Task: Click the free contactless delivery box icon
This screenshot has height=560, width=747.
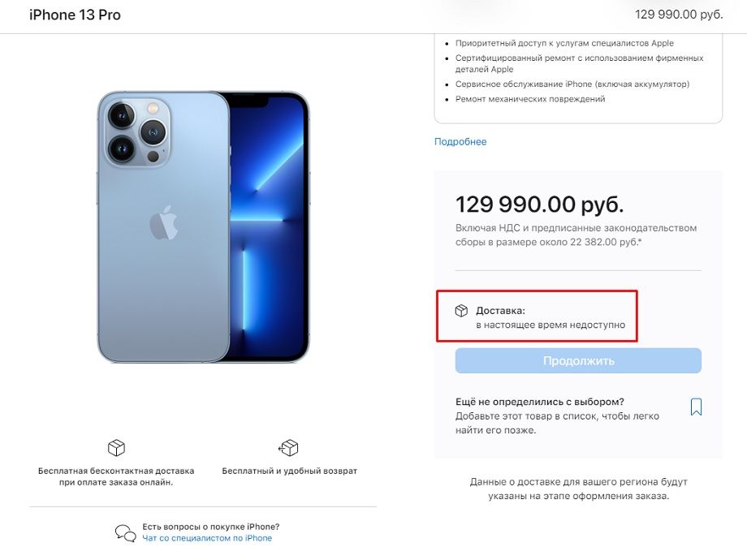Action: (116, 447)
